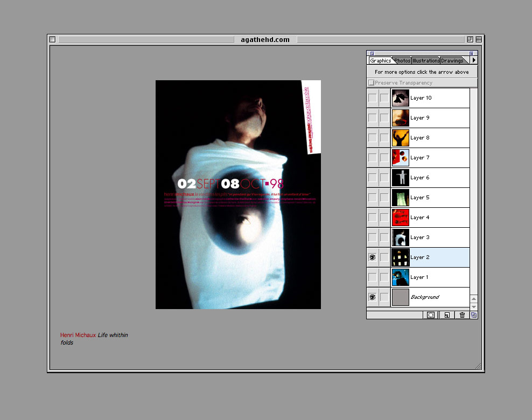This screenshot has height=420, width=532.
Task: Toggle link box for Layer 4
Action: coord(384,218)
